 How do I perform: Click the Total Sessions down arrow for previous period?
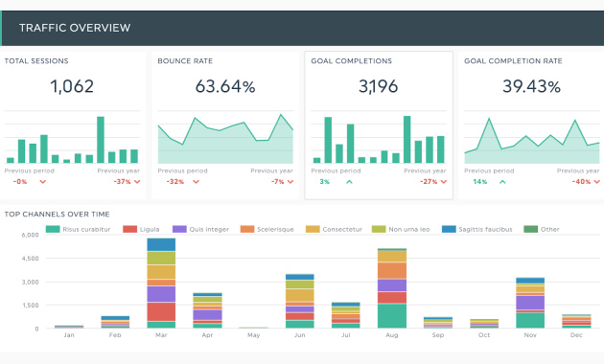(43, 182)
